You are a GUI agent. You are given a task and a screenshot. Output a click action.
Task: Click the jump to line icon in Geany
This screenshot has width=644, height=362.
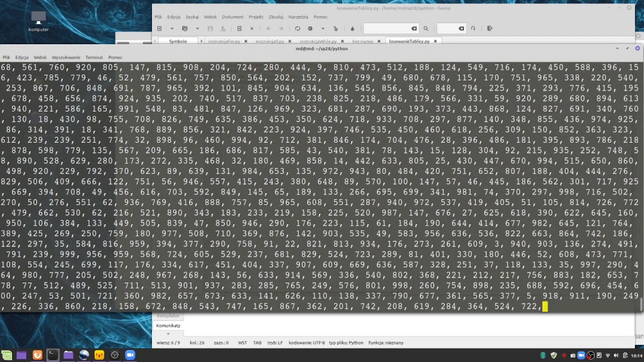[x=473, y=29]
